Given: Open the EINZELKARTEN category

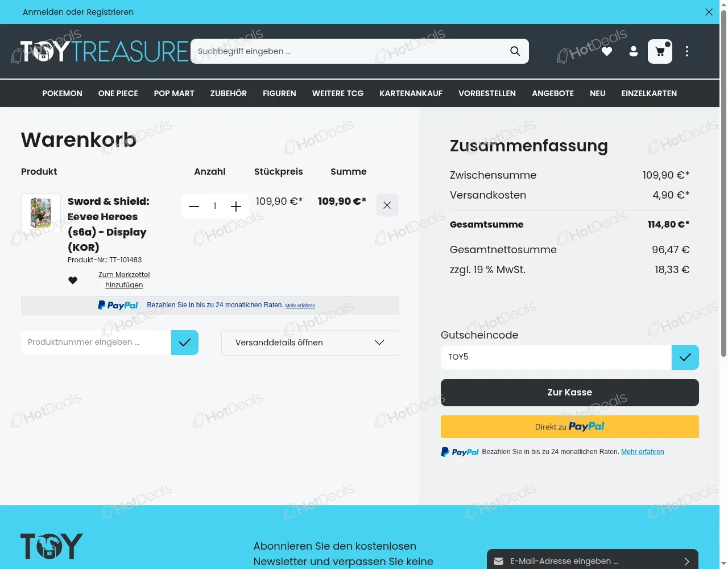Looking at the screenshot, I should [649, 93].
